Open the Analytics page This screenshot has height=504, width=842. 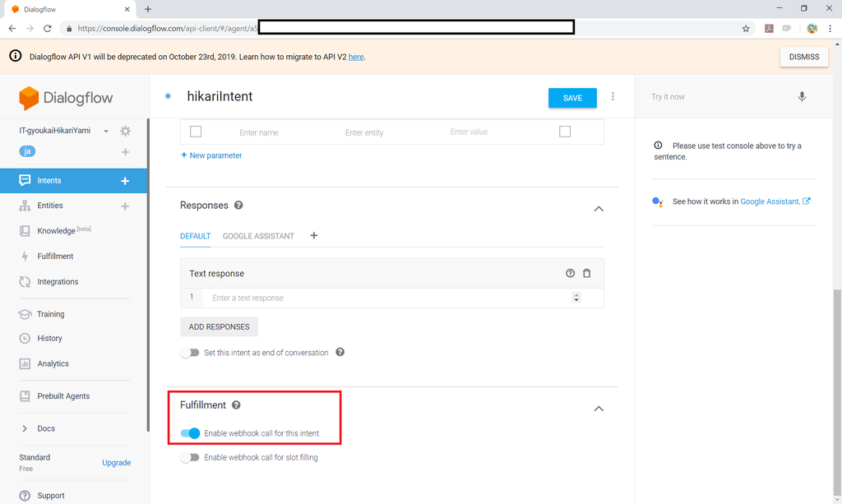click(x=53, y=363)
